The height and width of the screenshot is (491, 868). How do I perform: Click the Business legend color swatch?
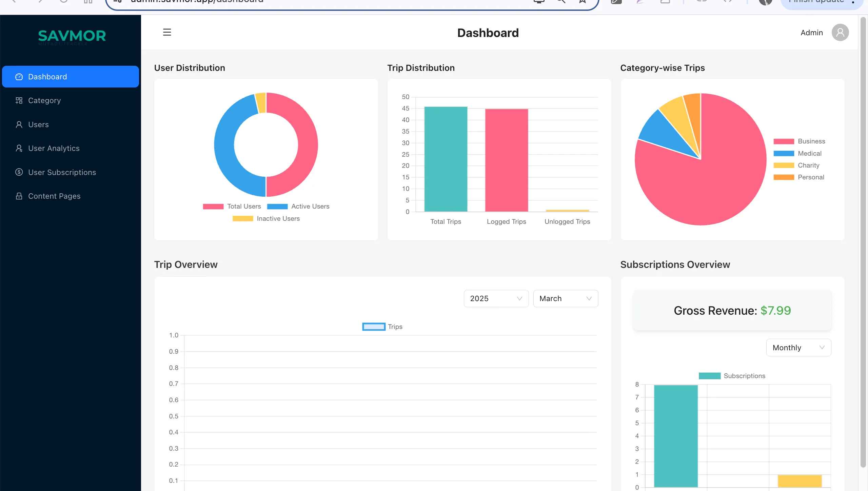[784, 141]
